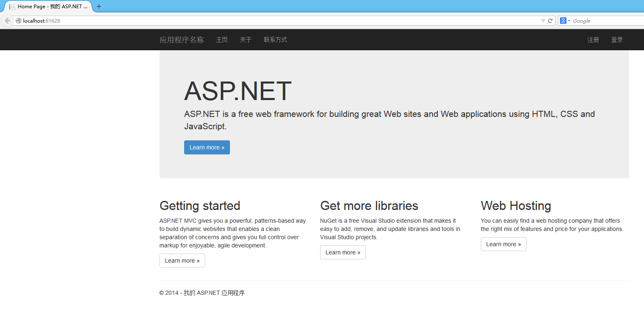Click Learn more under Web Hosting
Viewport: 644px width, 310px height.
tap(503, 244)
